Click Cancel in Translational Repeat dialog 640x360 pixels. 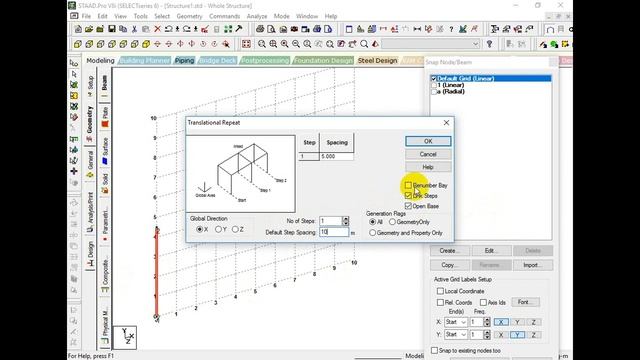point(428,154)
